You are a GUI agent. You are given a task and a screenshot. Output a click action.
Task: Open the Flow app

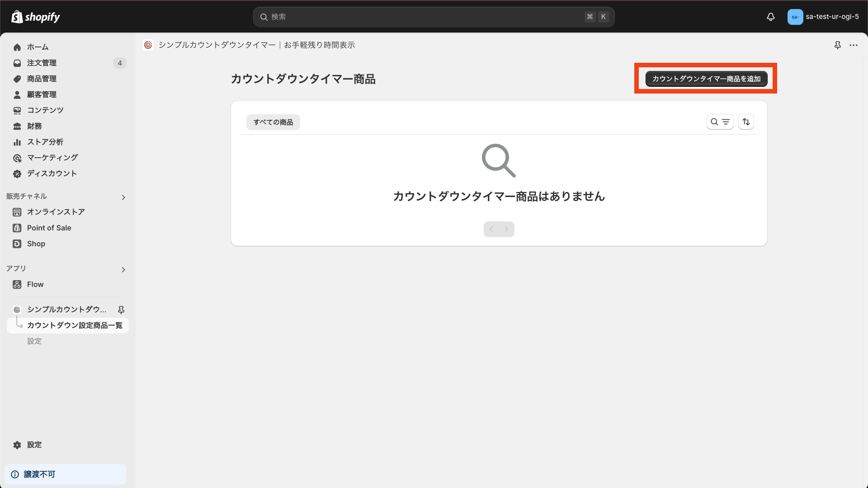tap(34, 284)
